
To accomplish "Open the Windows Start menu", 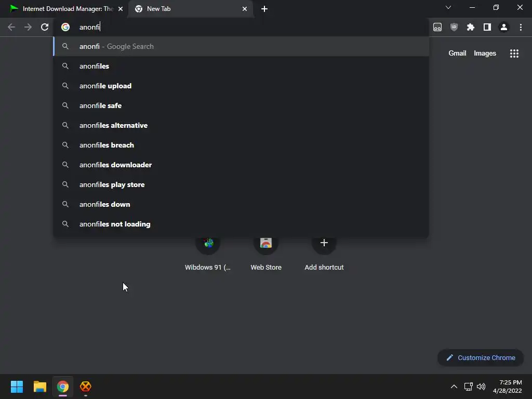I will click(17, 387).
